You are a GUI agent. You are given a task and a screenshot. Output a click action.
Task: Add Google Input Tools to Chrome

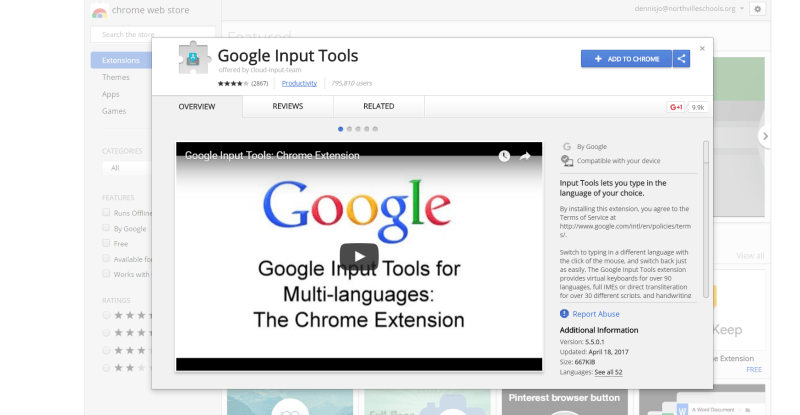pos(627,59)
